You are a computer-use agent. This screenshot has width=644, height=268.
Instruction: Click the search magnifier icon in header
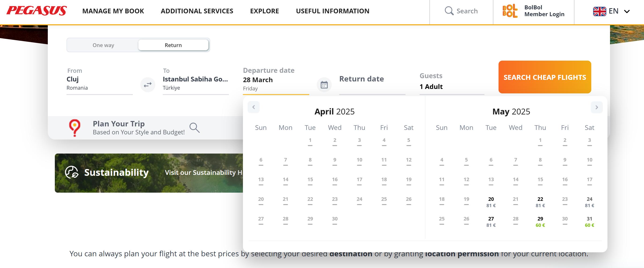(x=449, y=11)
